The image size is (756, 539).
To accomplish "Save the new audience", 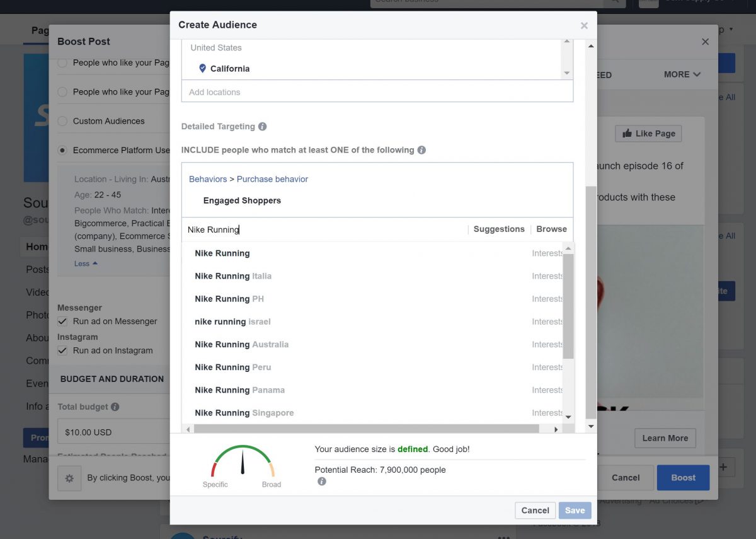I will (575, 511).
